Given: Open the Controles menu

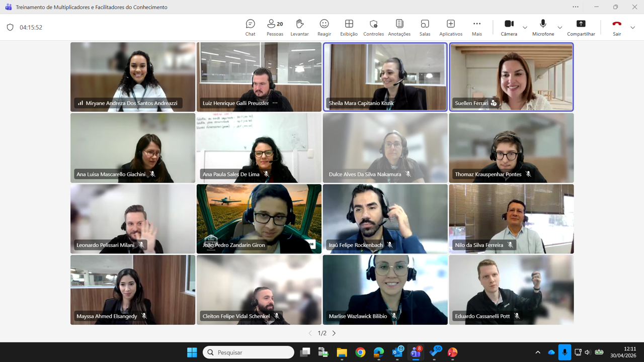Looking at the screenshot, I should point(373,27).
